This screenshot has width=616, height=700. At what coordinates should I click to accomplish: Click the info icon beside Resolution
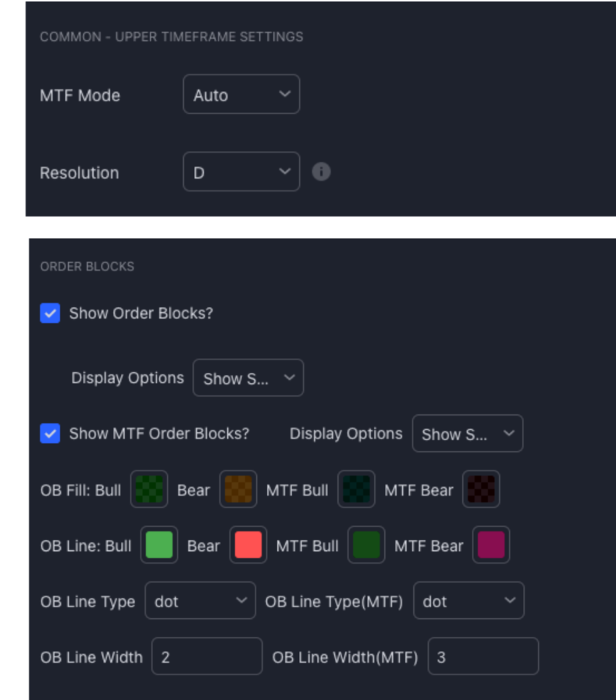click(321, 172)
